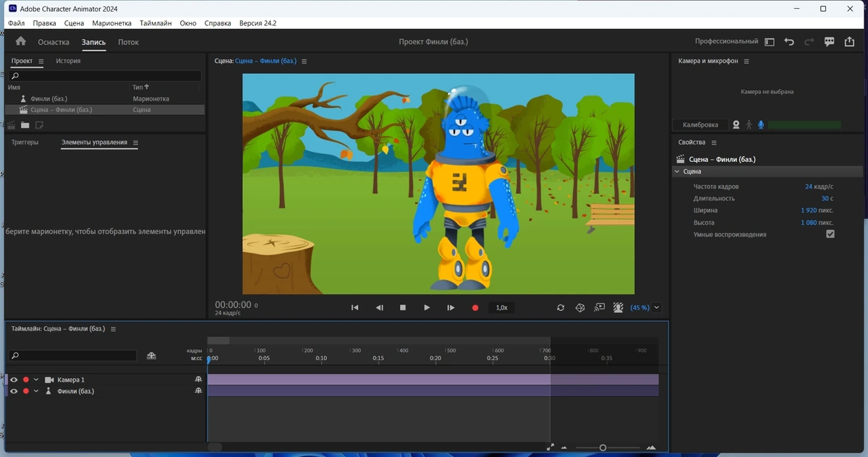Toggle microphone input icon
This screenshot has width=868, height=457.
tap(760, 124)
